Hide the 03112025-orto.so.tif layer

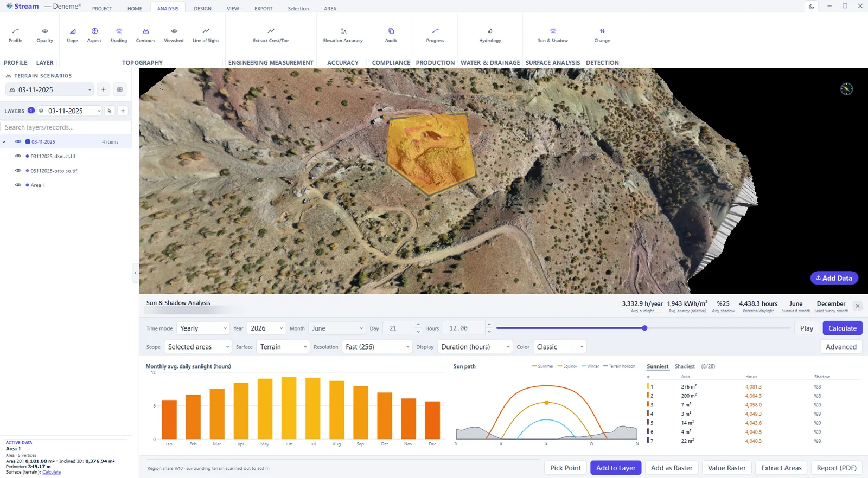pos(18,171)
